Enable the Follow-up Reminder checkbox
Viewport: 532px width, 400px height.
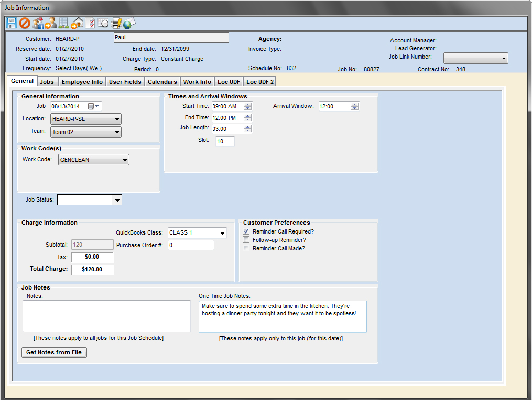click(246, 240)
